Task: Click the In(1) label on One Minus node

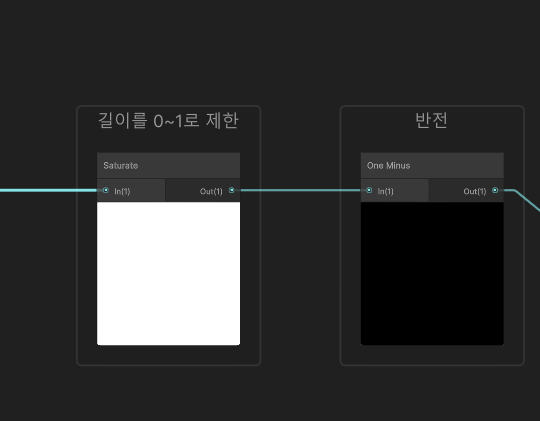Action: [x=385, y=192]
